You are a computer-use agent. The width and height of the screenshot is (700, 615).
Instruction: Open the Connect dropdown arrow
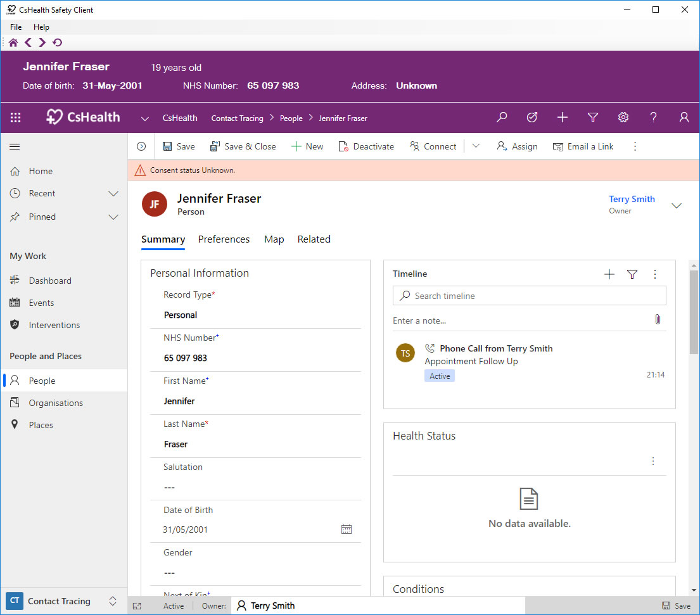[x=476, y=146]
